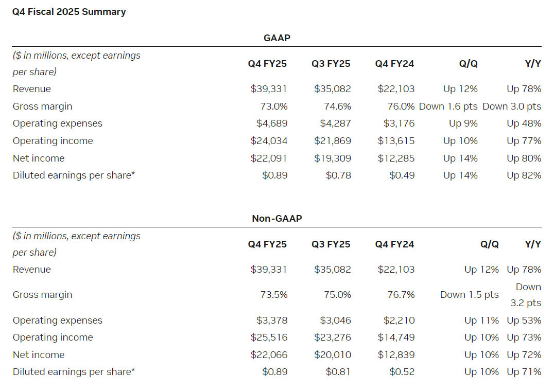Select Non-GAAP 'Up 53%' operating expenses cell

click(524, 320)
